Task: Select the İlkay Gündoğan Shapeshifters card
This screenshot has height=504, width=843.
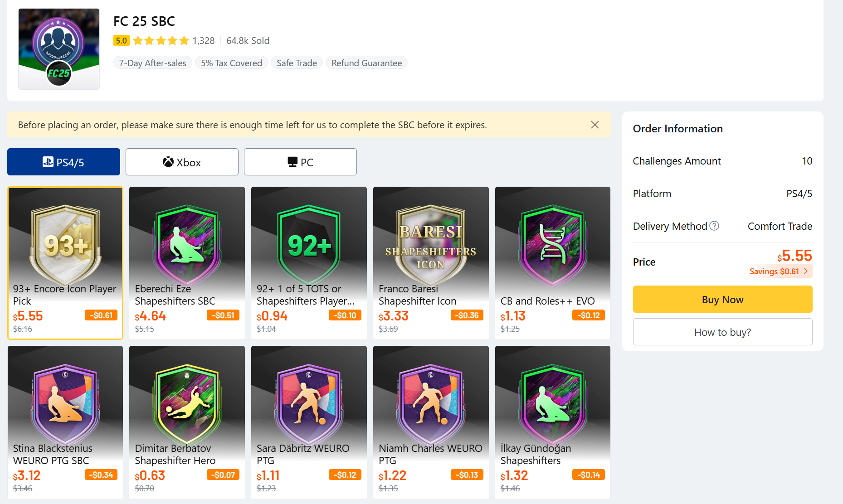Action: coord(552,422)
